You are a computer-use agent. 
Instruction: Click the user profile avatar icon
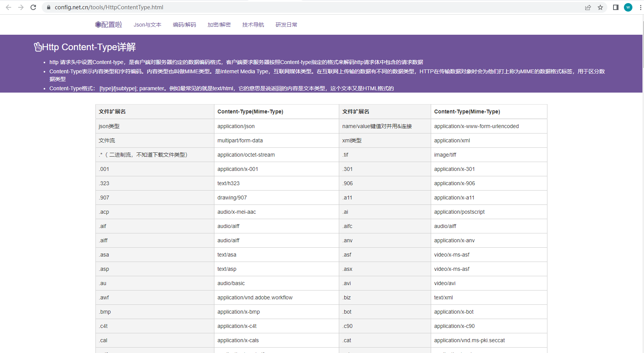pos(628,7)
